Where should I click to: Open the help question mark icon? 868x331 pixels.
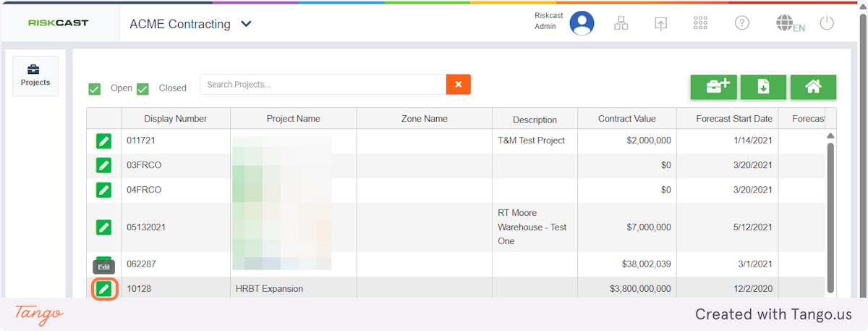tap(741, 23)
